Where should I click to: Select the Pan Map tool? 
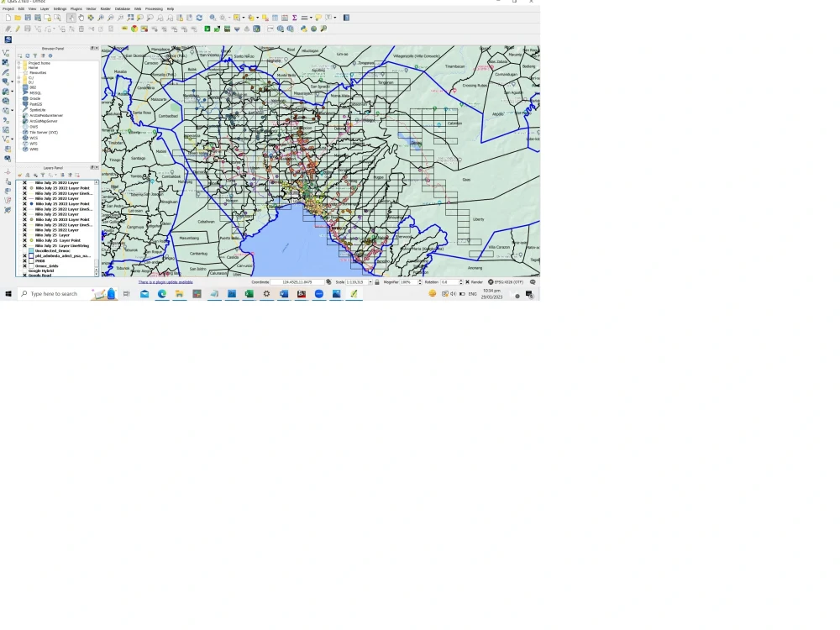coord(81,17)
